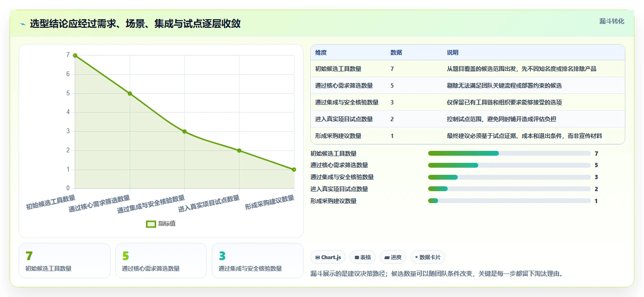644x297 pixels.
Task: Click the lightning icon beside the slide title
Action: click(x=23, y=24)
